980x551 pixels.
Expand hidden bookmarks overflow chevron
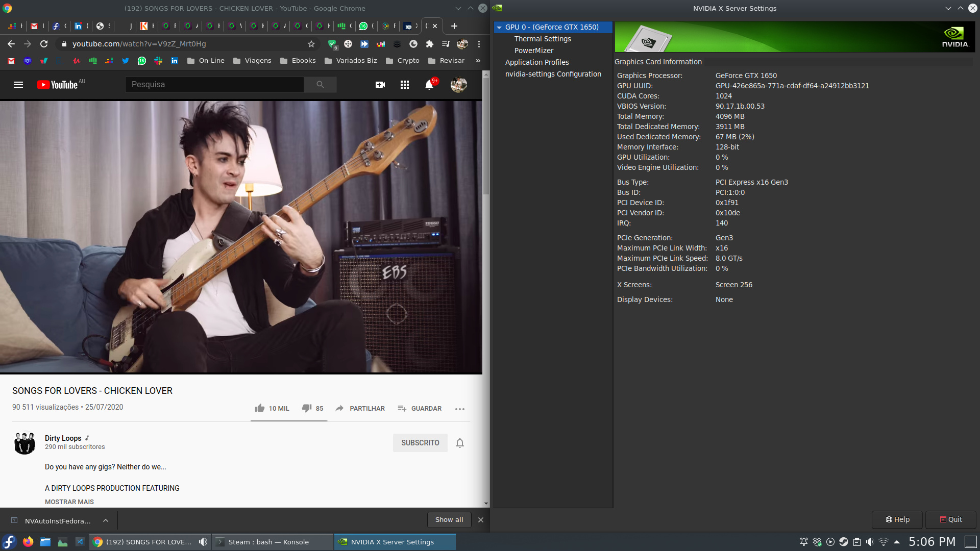(478, 61)
